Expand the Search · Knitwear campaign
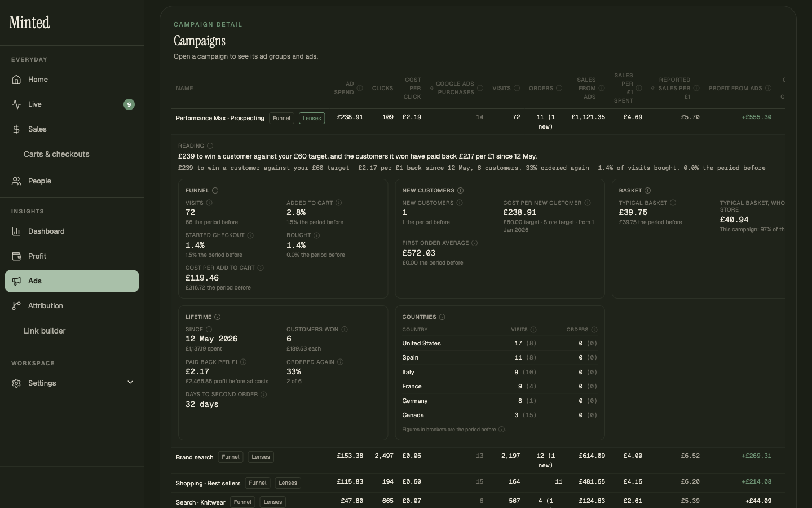 click(x=200, y=502)
